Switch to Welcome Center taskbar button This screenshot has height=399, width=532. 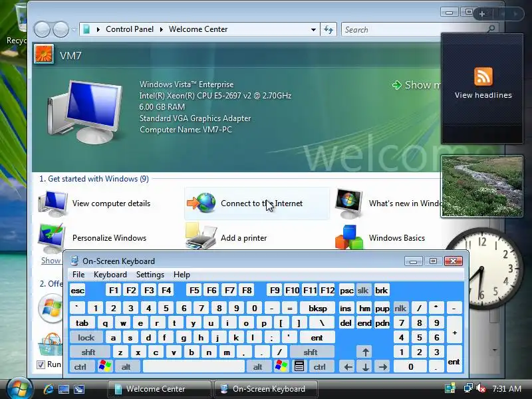pyautogui.click(x=159, y=389)
